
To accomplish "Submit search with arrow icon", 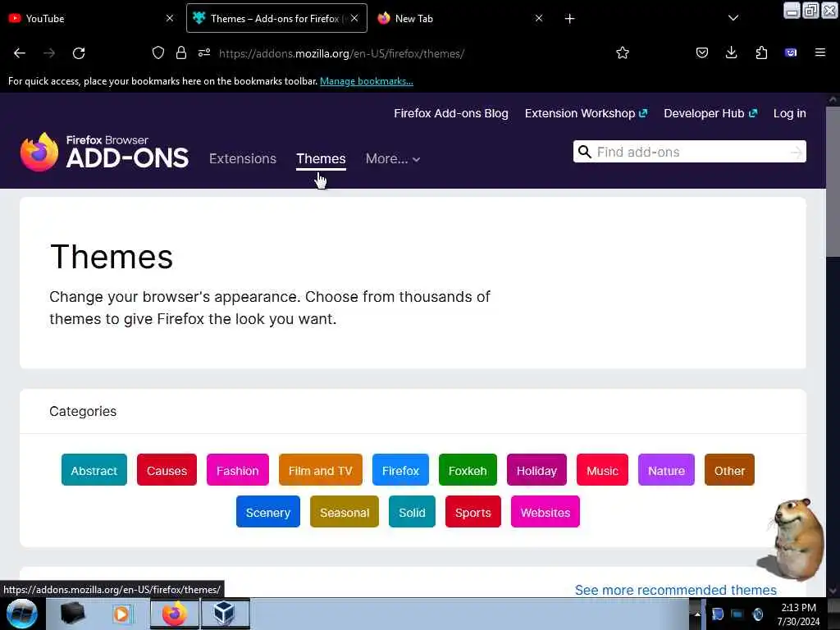I will click(796, 152).
